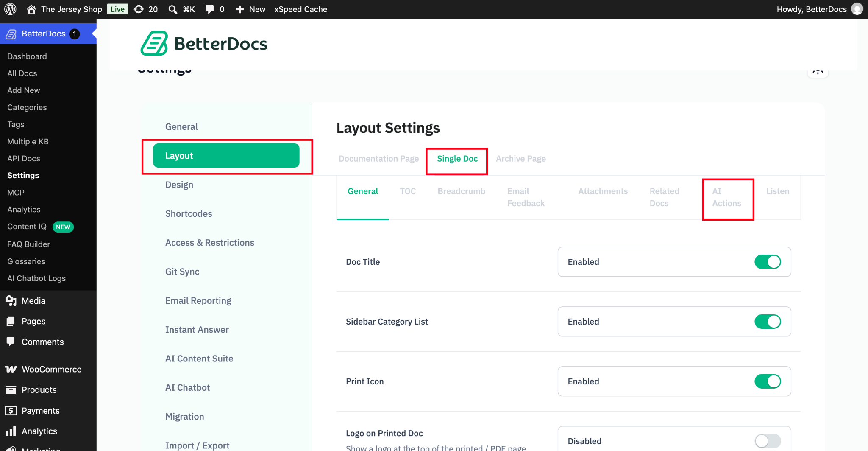Click the Live status badge

click(117, 9)
